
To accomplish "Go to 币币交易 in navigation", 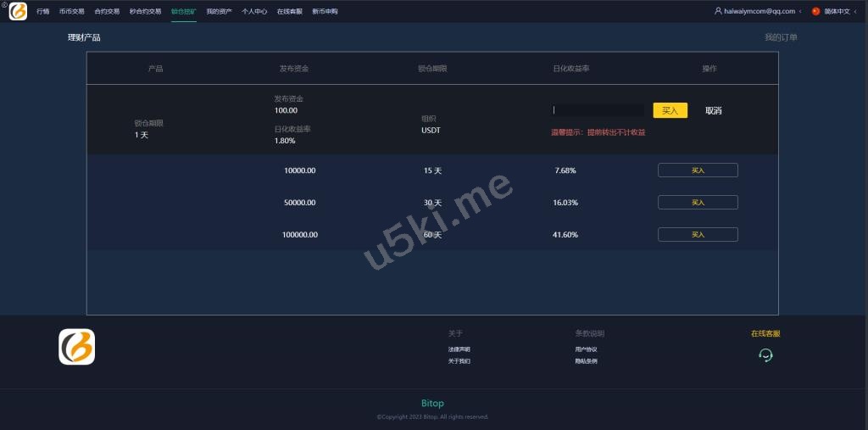I will pos(71,12).
